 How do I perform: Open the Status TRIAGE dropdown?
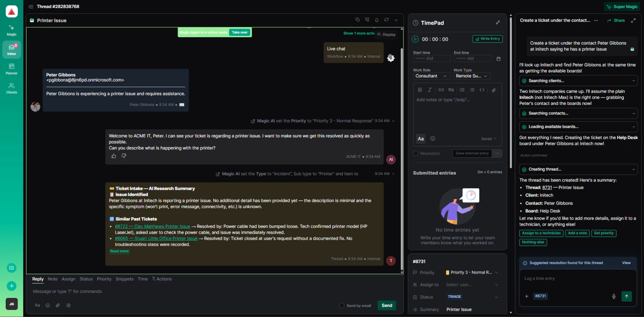tap(472, 297)
